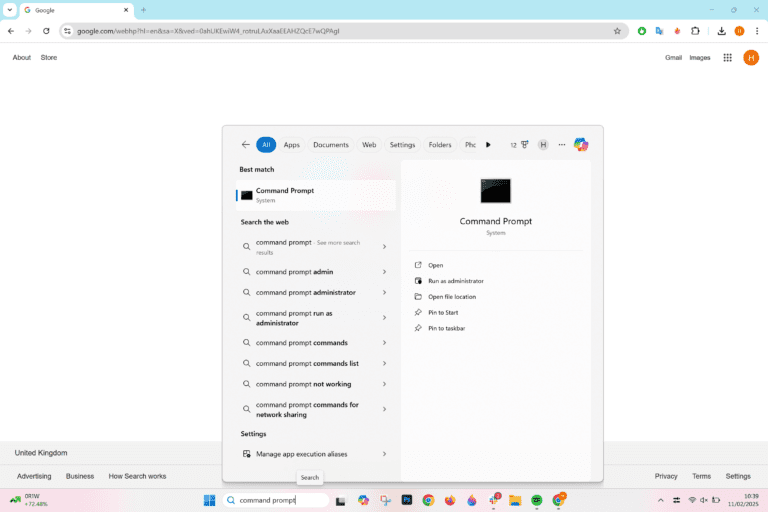Click the 'command prompt admin' web suggestion
This screenshot has width=768, height=512.
point(294,271)
